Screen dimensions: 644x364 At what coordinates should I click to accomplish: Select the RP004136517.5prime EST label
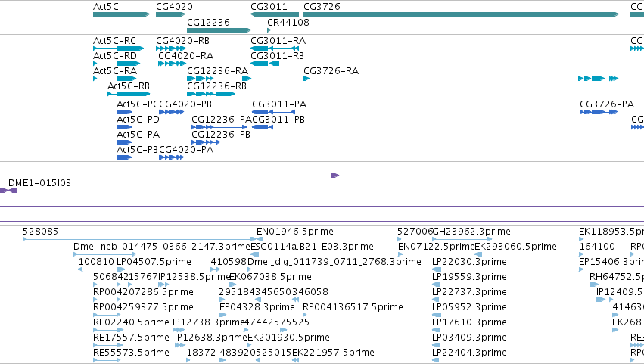tap(353, 308)
